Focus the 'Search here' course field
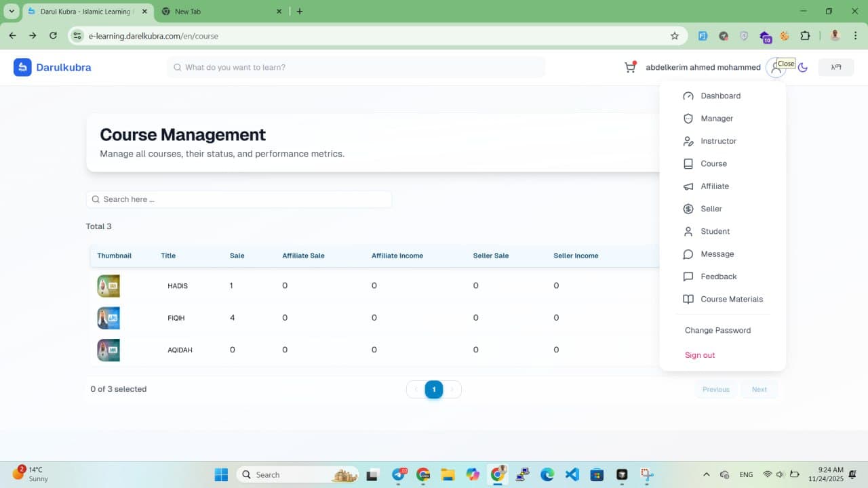 [x=244, y=199]
